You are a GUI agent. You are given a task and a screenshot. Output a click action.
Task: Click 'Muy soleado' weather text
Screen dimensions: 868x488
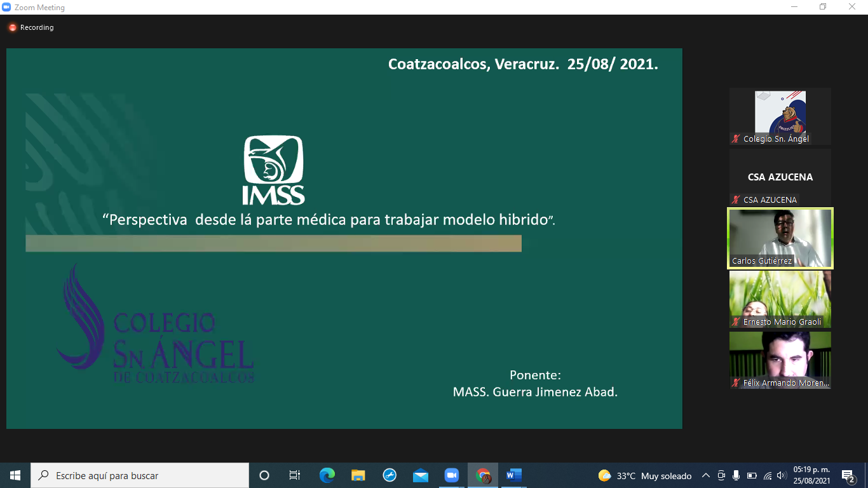(667, 475)
